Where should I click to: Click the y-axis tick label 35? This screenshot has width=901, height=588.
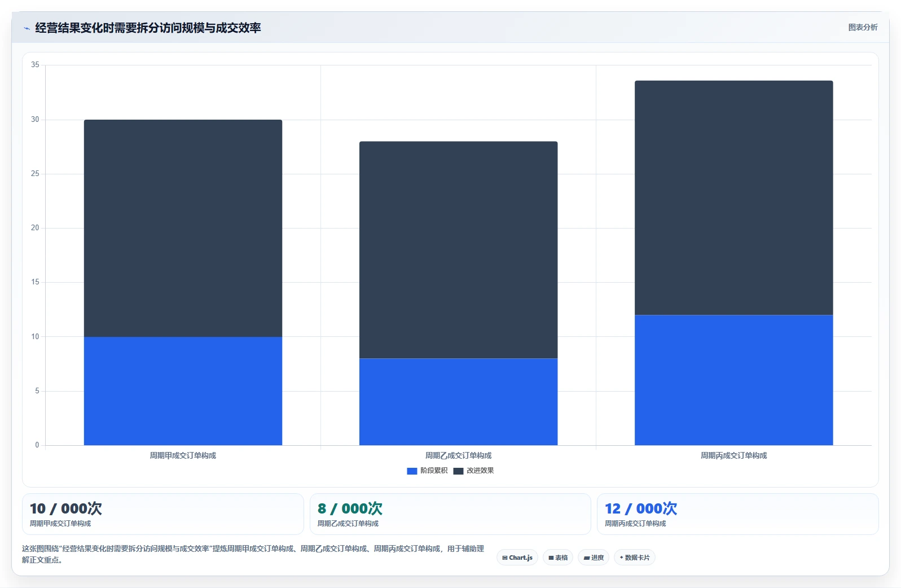coord(35,65)
